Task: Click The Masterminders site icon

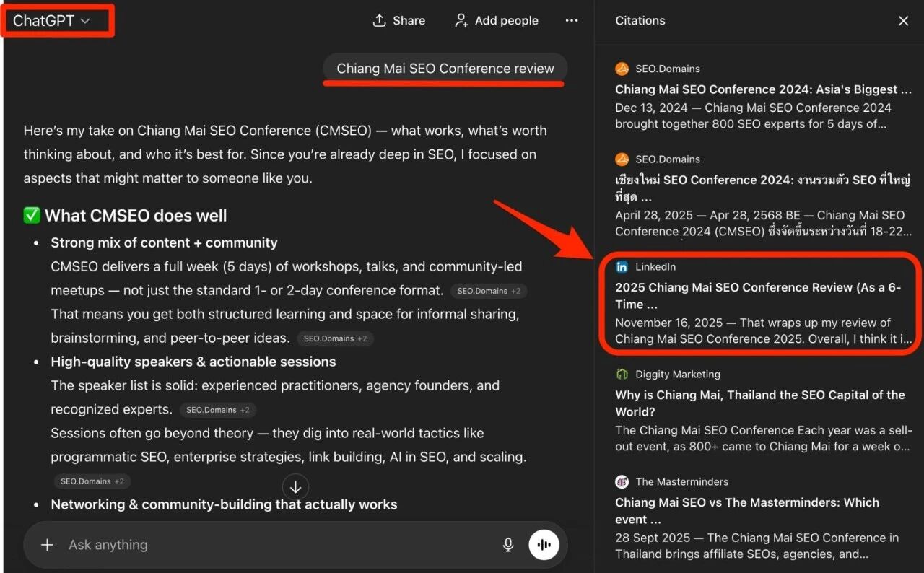Action: click(622, 481)
